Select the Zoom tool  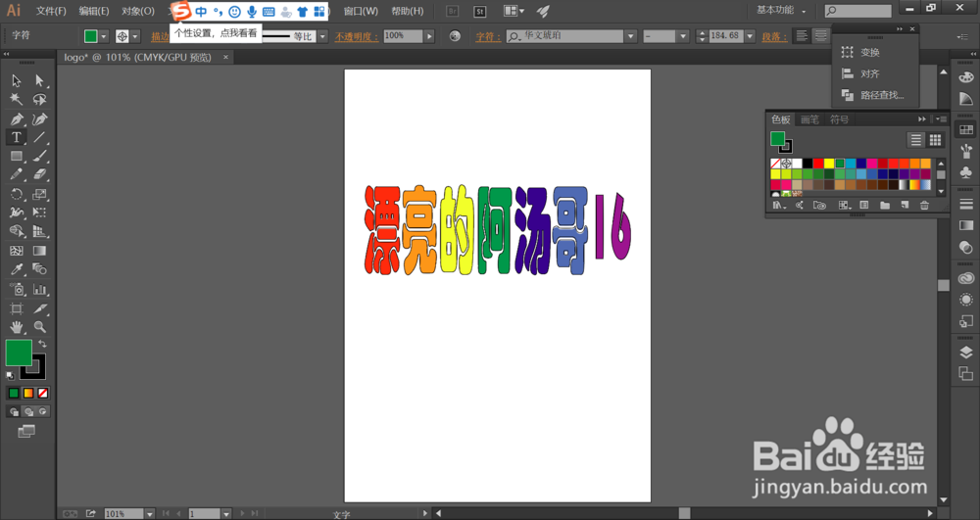tap(39, 326)
